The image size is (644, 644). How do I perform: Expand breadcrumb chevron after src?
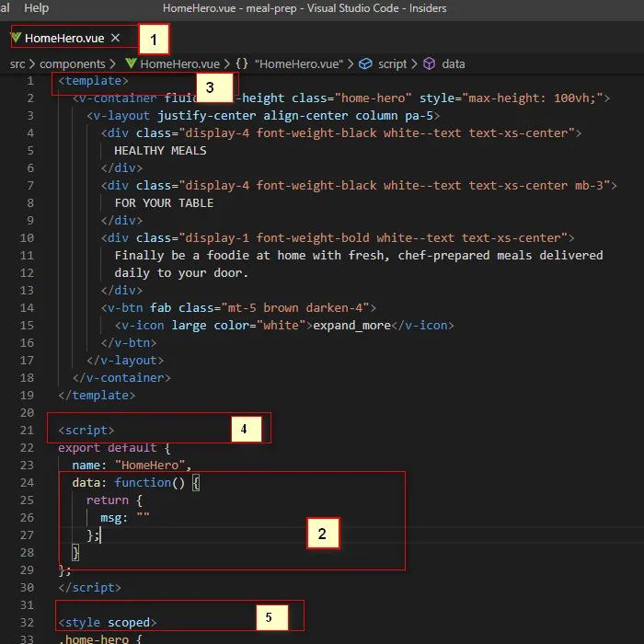point(32,64)
